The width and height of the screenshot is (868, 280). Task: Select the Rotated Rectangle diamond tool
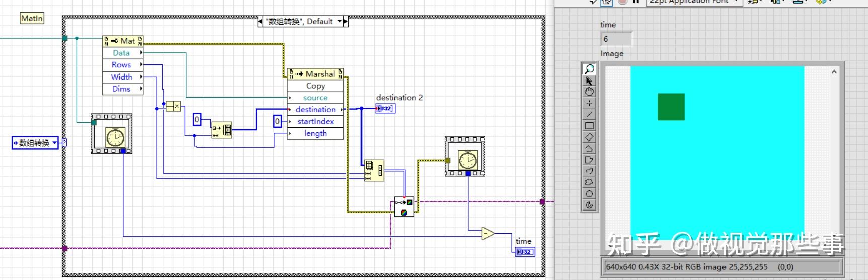(x=589, y=137)
